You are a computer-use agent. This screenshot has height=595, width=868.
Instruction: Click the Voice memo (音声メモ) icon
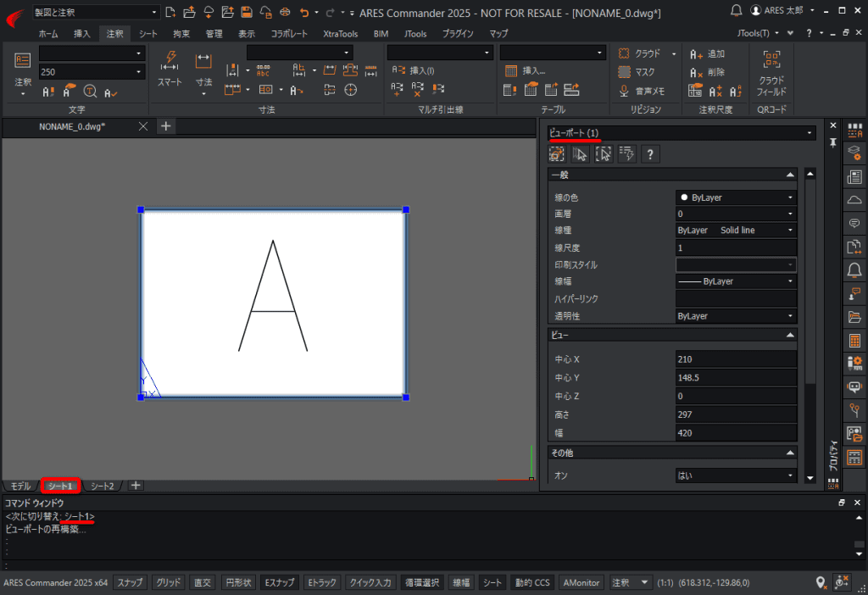(625, 91)
